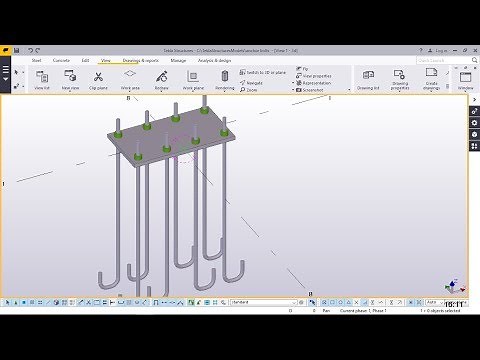The image size is (480, 360).
Task: Expand the Representation options arrow
Action: pyautogui.click(x=293, y=83)
